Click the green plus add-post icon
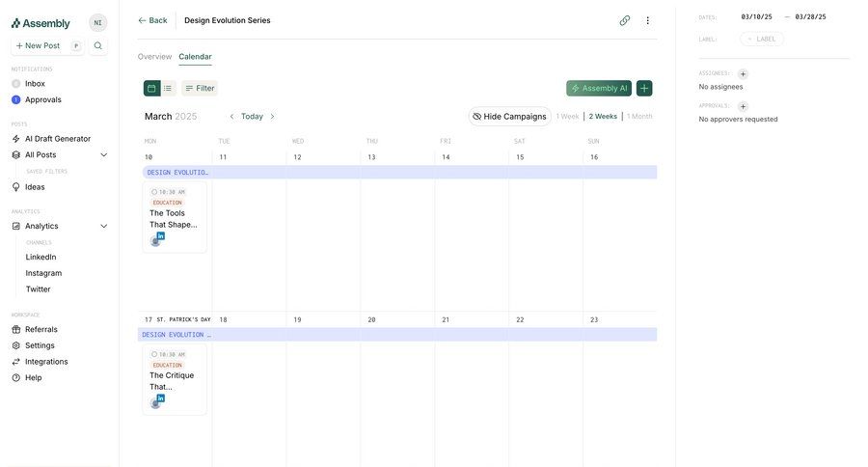The height and width of the screenshot is (467, 868). tap(644, 88)
